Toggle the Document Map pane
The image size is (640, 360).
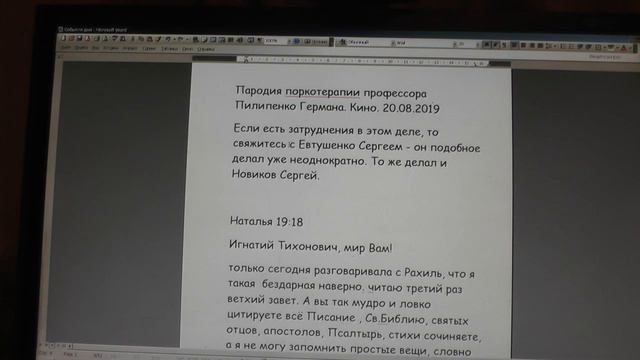(x=250, y=40)
